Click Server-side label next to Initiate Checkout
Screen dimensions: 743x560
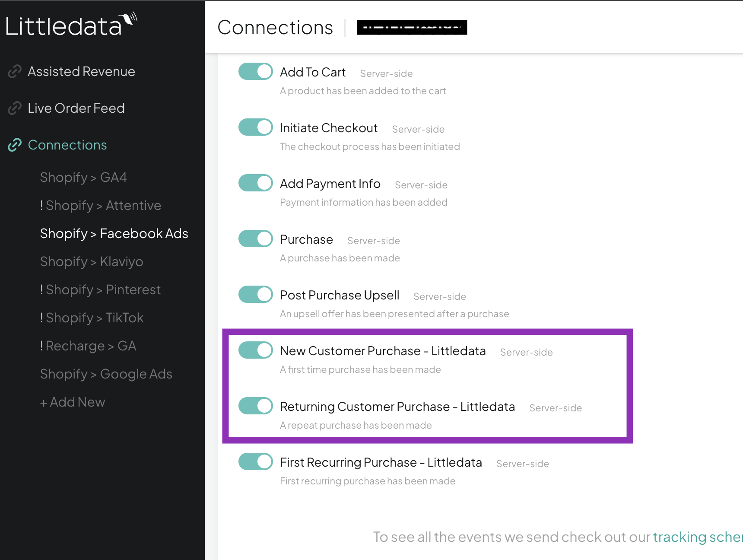419,129
